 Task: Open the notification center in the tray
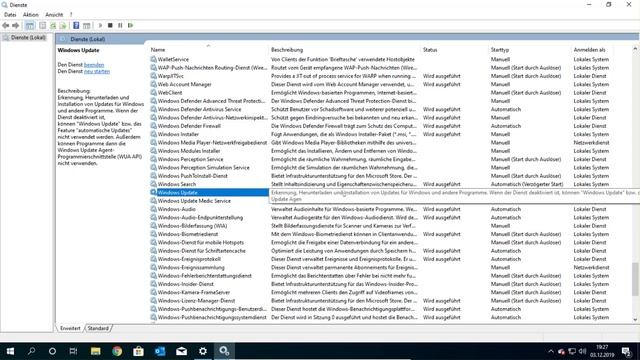click(x=627, y=351)
